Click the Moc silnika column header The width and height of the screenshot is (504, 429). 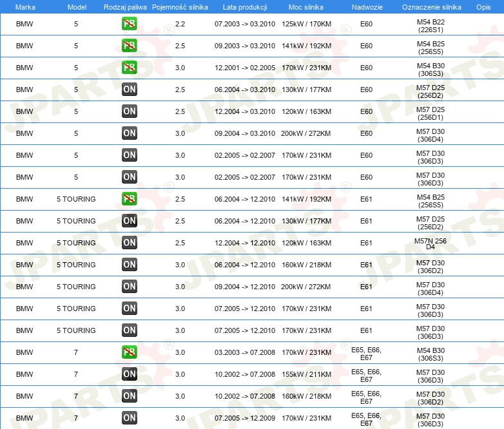point(306,7)
